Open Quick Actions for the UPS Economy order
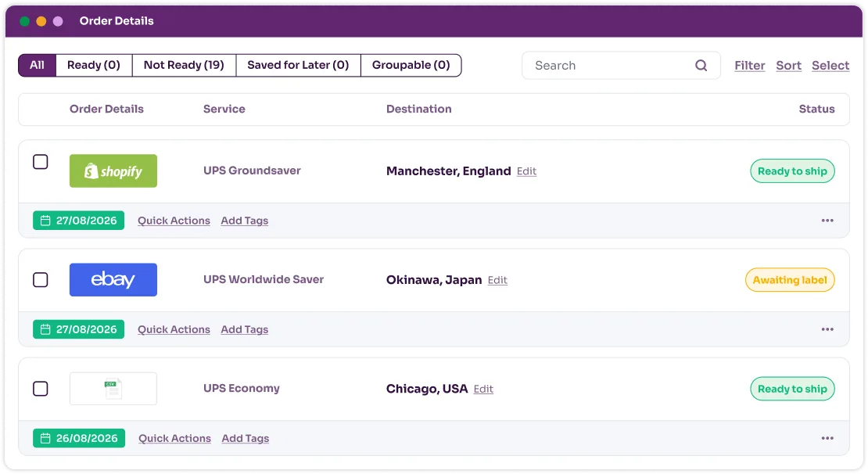868x474 pixels. pyautogui.click(x=174, y=438)
